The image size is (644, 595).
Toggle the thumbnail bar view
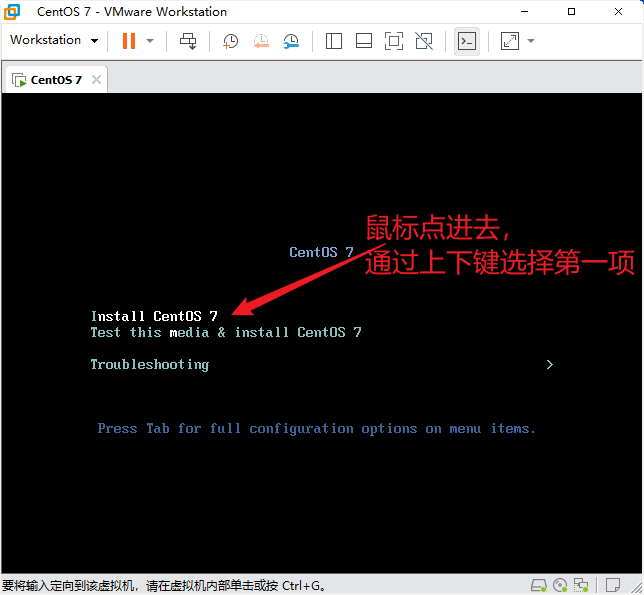point(364,41)
